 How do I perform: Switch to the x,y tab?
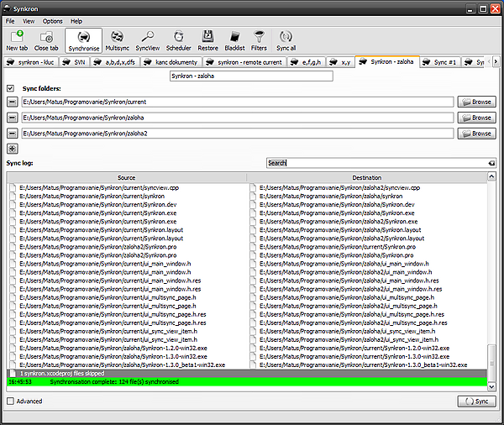(x=341, y=62)
